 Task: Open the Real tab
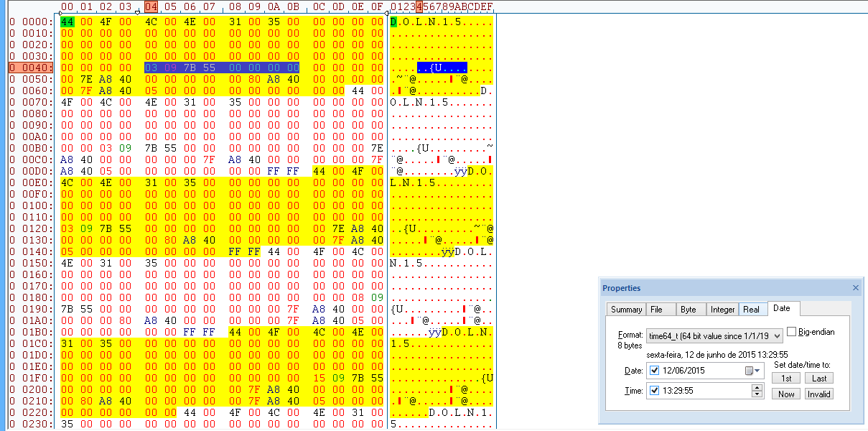pyautogui.click(x=751, y=310)
